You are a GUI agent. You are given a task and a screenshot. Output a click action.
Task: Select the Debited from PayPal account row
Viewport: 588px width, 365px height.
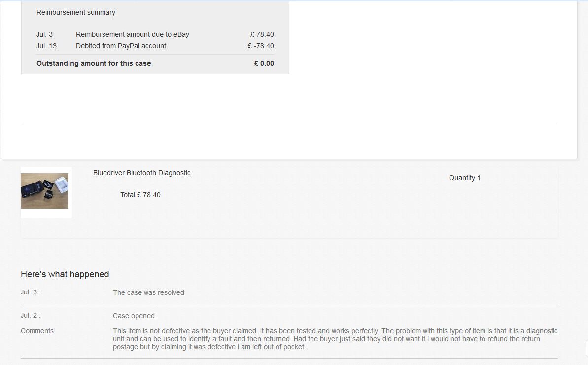click(121, 46)
